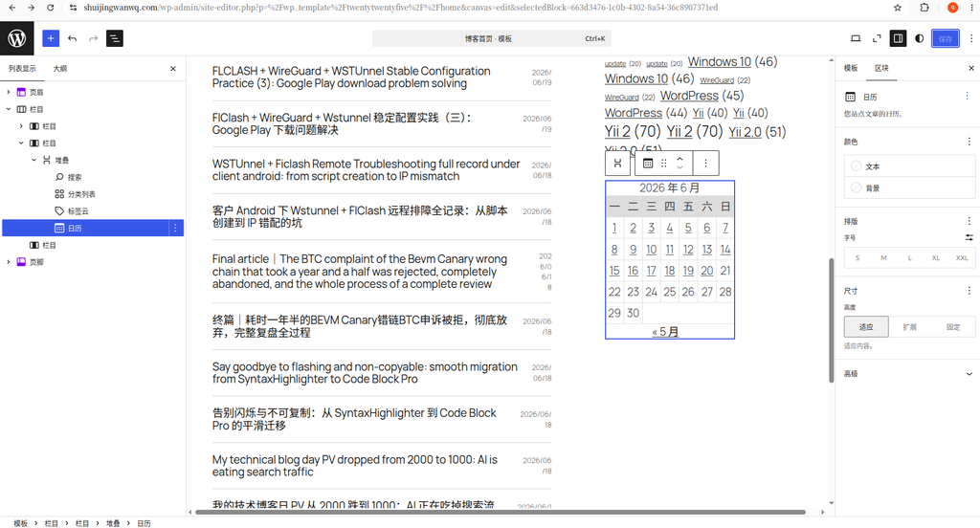Open block toolbar options menu

(x=705, y=163)
